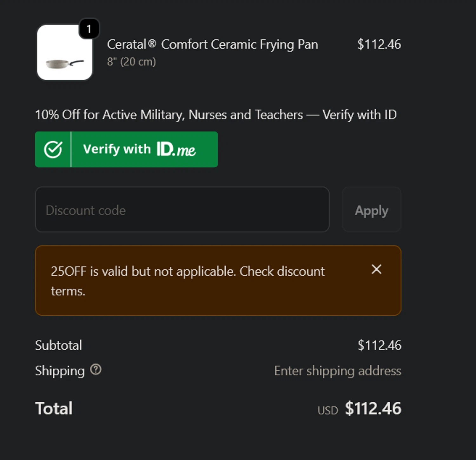Viewport: 476px width, 460px height.
Task: Click the Subtotal label
Action: (x=59, y=345)
